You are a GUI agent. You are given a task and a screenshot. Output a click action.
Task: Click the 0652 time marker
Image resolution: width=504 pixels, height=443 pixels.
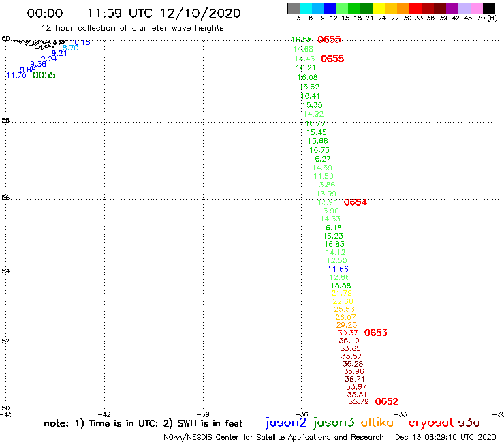(x=386, y=401)
